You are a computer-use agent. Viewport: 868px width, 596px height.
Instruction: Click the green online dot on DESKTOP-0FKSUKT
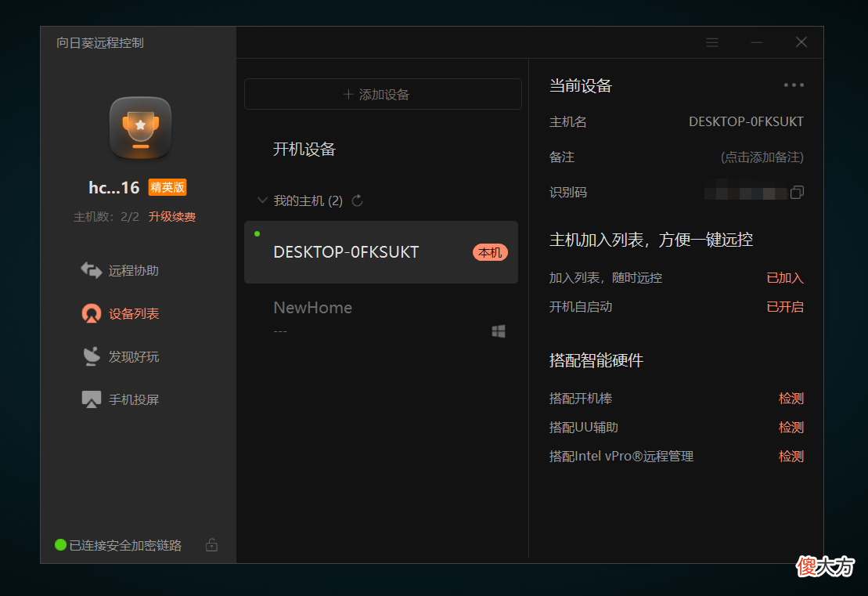(257, 233)
